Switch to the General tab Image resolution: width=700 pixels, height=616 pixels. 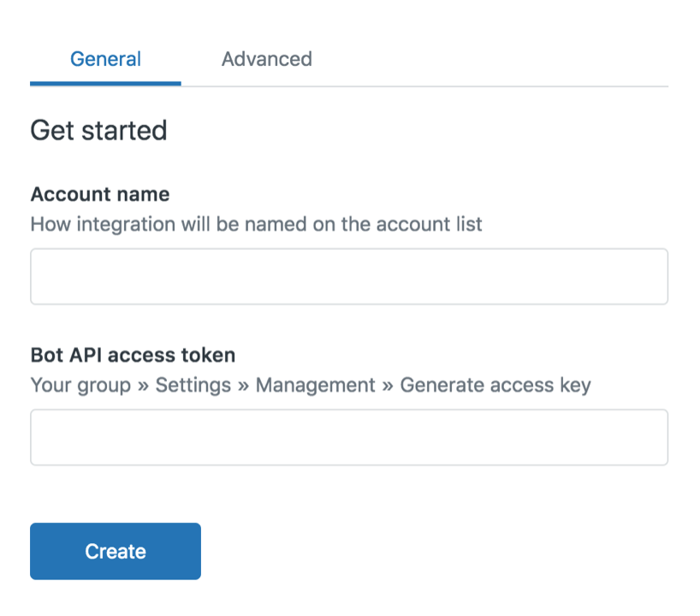pos(105,59)
